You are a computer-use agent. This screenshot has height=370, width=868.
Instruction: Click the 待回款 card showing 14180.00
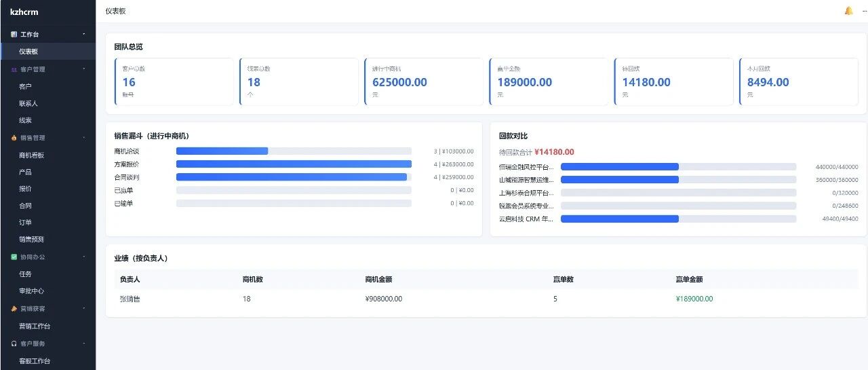[x=673, y=81]
